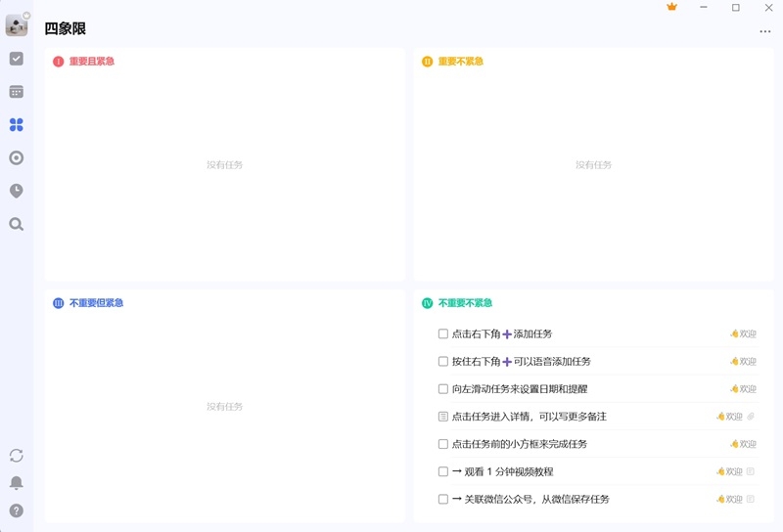This screenshot has width=783, height=532.
Task: Click the 不重要不紧急 quadrant title
Action: pos(466,303)
